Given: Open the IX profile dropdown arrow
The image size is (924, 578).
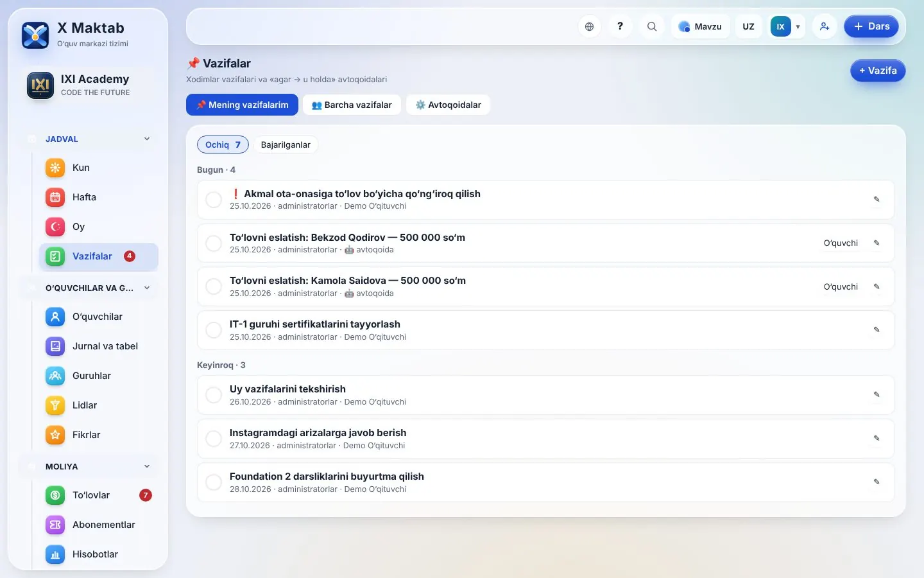Looking at the screenshot, I should coord(798,27).
